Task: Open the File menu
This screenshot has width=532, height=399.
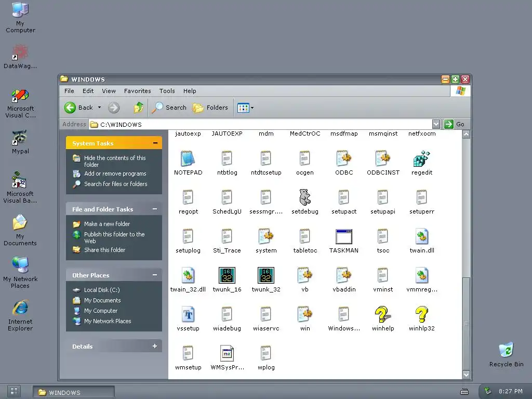Action: click(x=69, y=91)
